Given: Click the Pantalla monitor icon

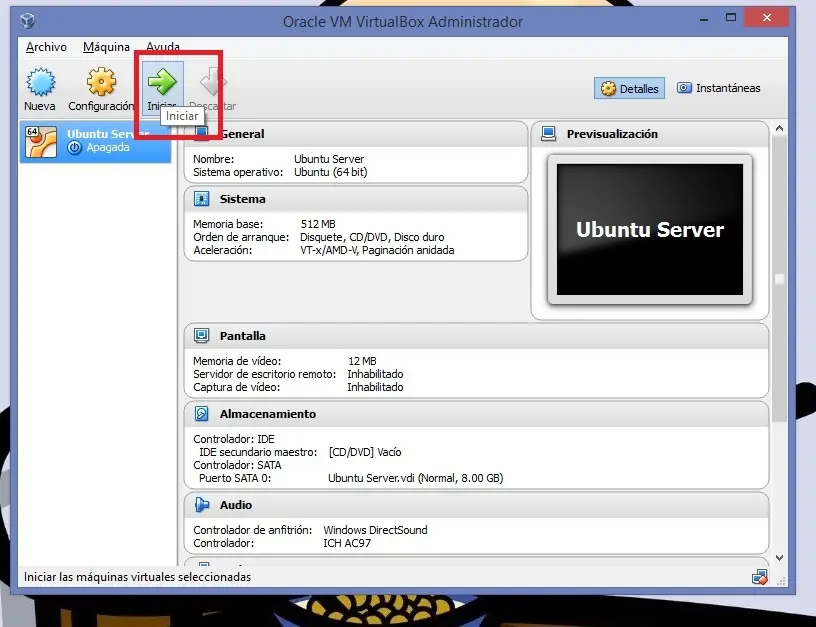Looking at the screenshot, I should [201, 336].
